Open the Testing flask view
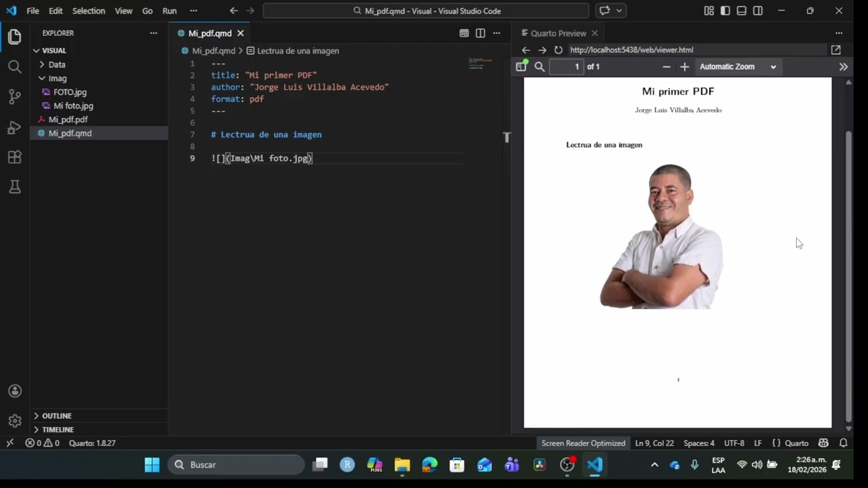This screenshot has height=488, width=868. tap(15, 186)
